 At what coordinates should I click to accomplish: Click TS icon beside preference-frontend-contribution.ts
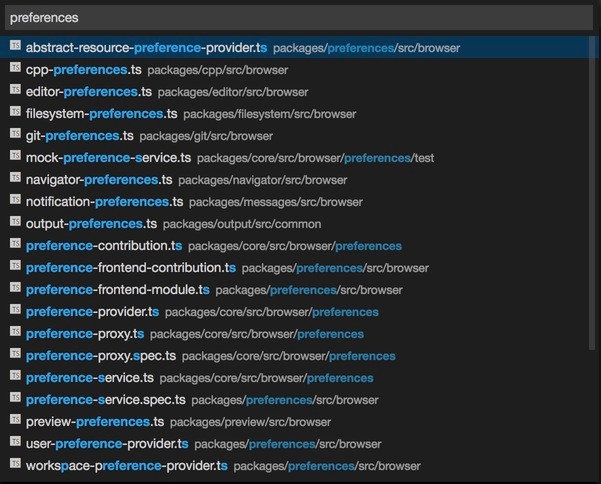point(15,265)
